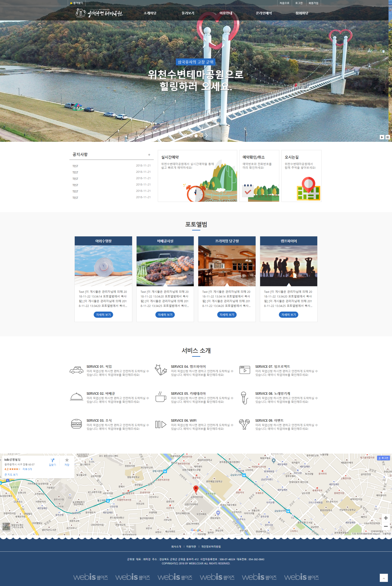
Task: Open the 이용안내 menu
Action: [226, 13]
